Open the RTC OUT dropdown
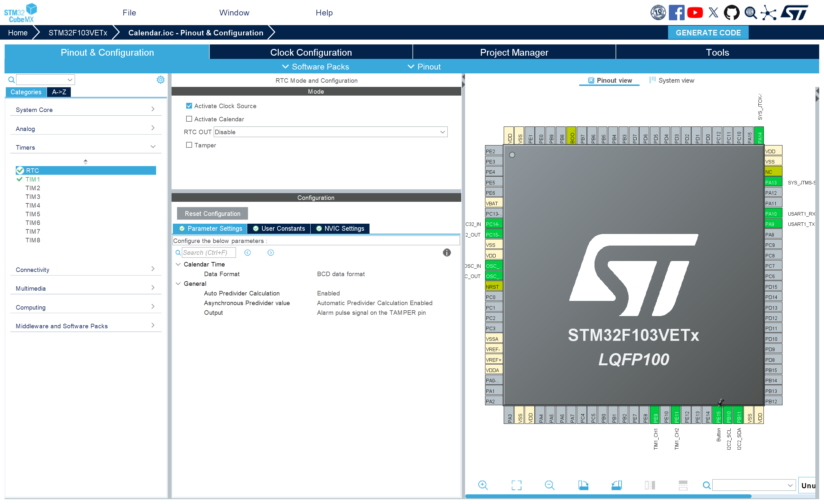This screenshot has width=824, height=504. point(330,132)
